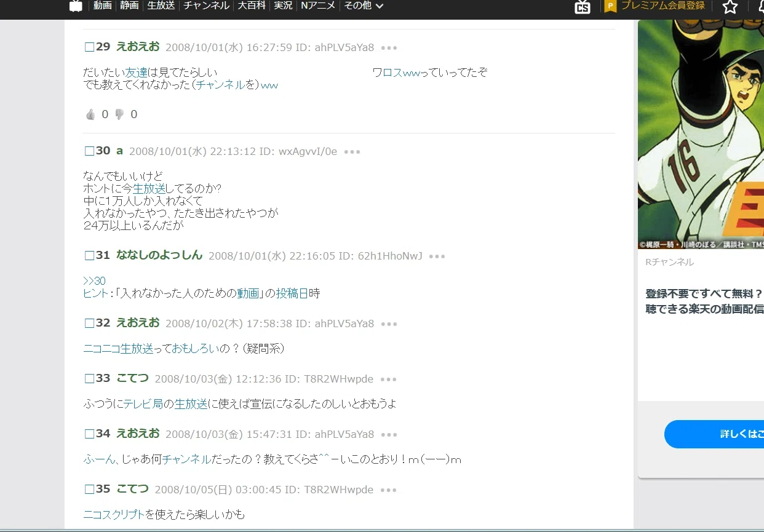
Task: Click username こてつ on comment 33
Action: (132, 378)
